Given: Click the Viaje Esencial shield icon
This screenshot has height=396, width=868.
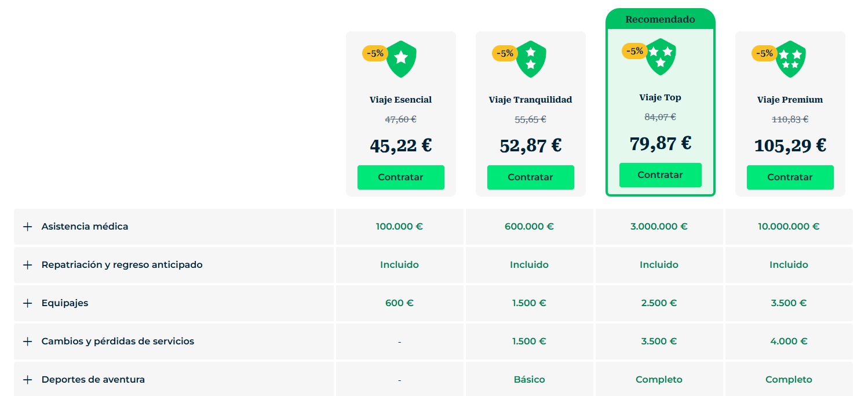Looking at the screenshot, I should [x=402, y=58].
